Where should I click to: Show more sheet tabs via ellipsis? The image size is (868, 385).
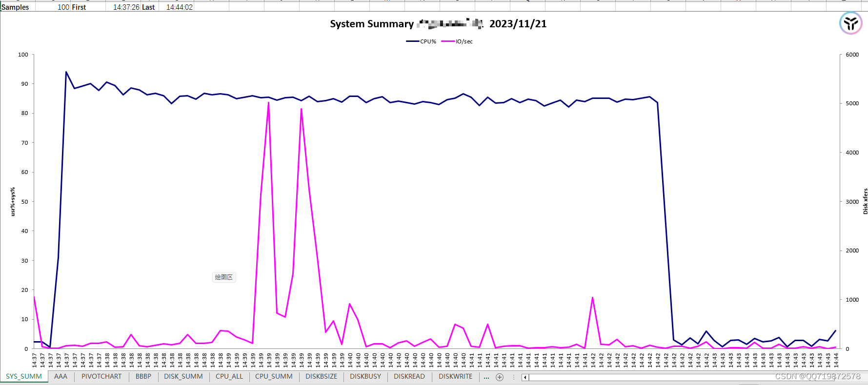click(486, 377)
